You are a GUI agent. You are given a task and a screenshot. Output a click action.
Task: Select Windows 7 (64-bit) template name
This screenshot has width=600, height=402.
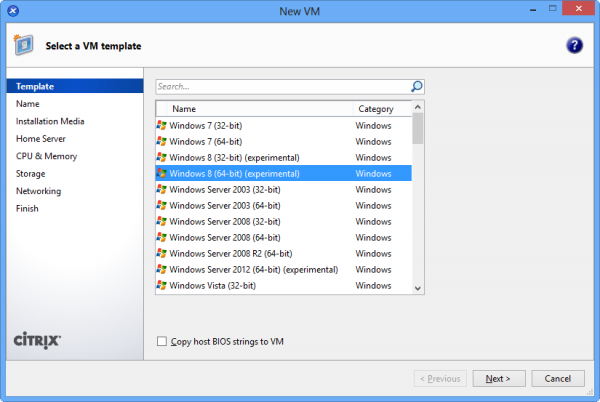205,142
